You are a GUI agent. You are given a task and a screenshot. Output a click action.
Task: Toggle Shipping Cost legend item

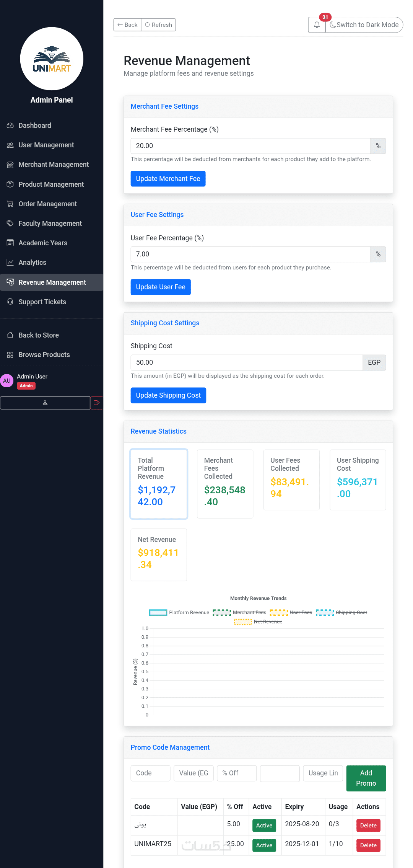point(341,612)
